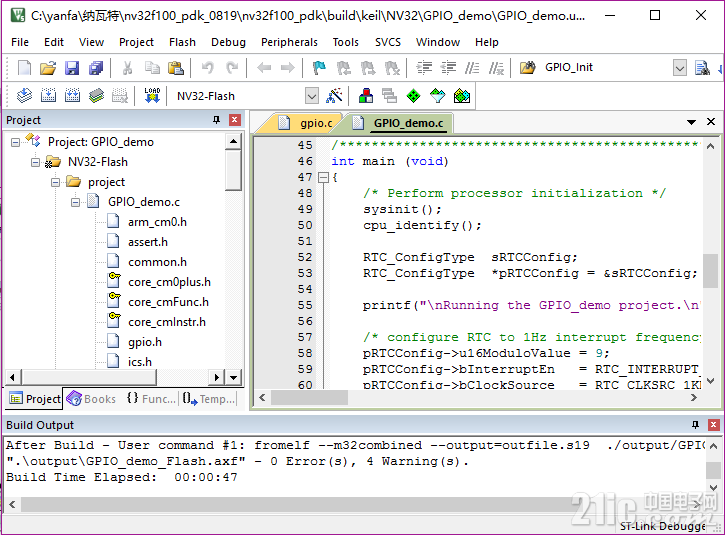Click the Translate file icon

(x=24, y=96)
